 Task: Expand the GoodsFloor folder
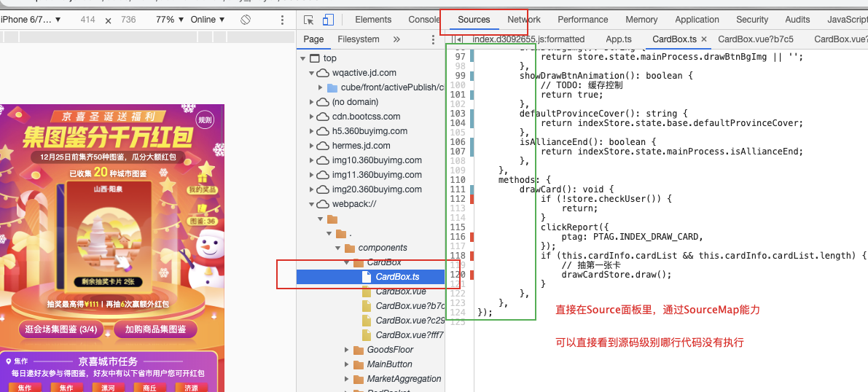click(x=347, y=350)
